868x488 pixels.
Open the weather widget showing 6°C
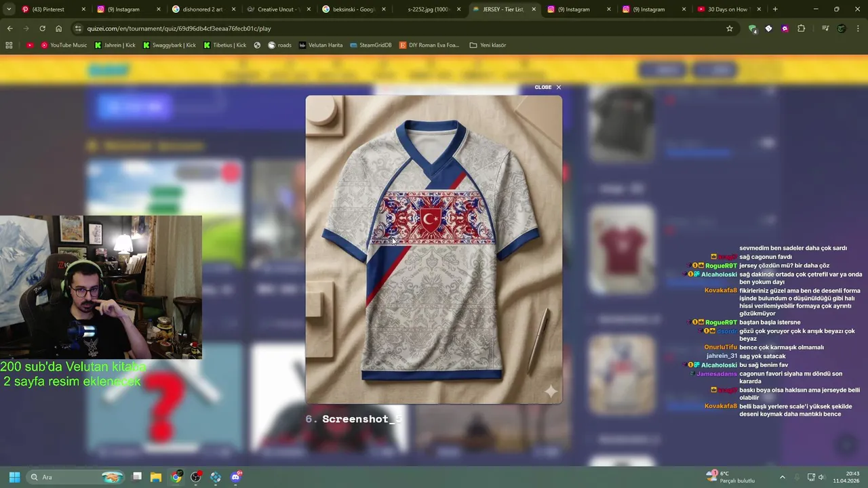[x=730, y=477]
